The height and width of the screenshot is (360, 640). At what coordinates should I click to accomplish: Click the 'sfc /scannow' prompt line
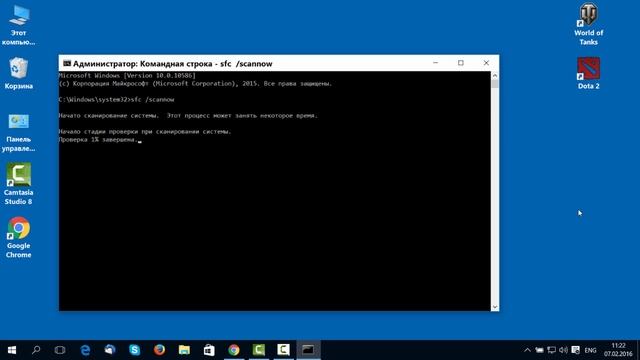pyautogui.click(x=116, y=100)
